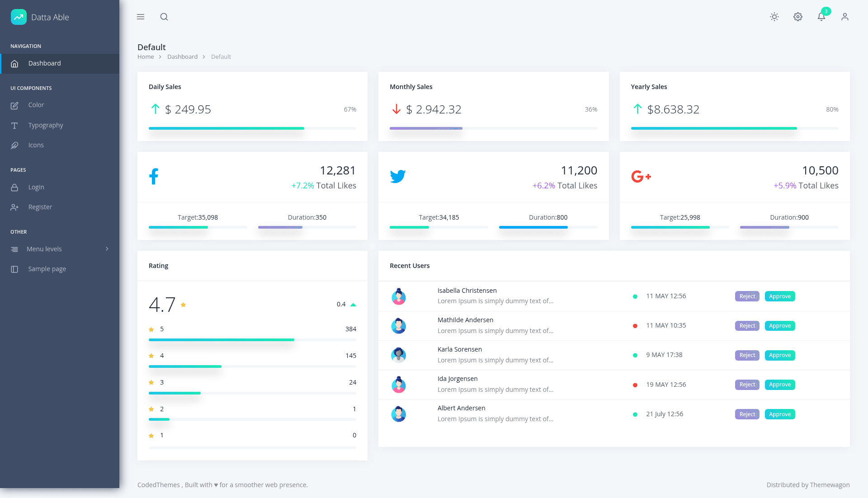Click the Google Plus icon
868x498 pixels.
coord(641,176)
